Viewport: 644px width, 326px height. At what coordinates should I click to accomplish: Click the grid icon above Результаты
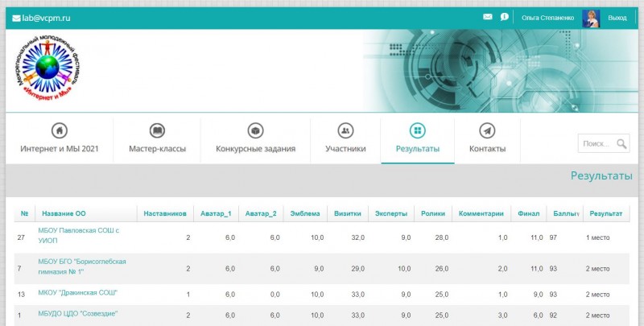pos(417,130)
